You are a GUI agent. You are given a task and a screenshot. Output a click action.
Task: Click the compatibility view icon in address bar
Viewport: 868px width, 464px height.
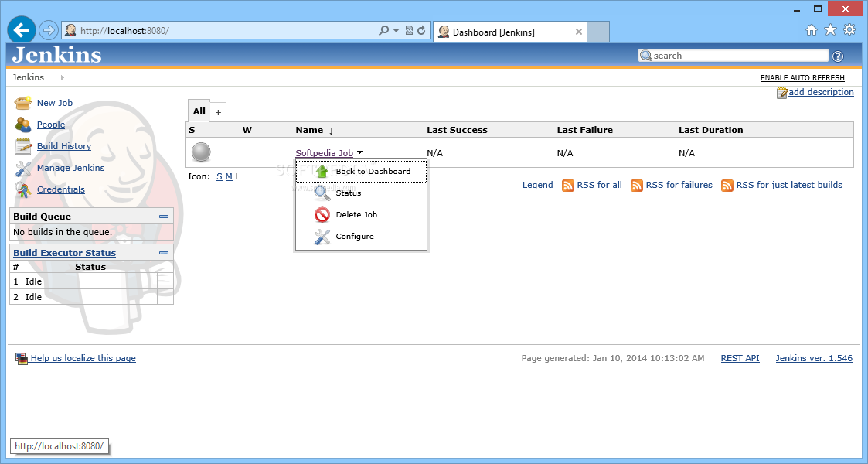point(409,30)
